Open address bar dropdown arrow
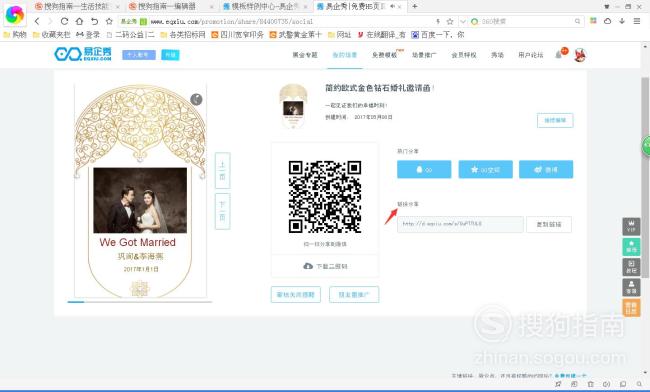 (x=463, y=22)
